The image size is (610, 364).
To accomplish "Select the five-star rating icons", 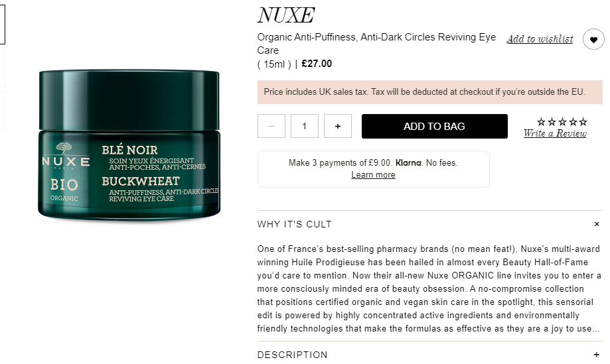I will (x=562, y=122).
